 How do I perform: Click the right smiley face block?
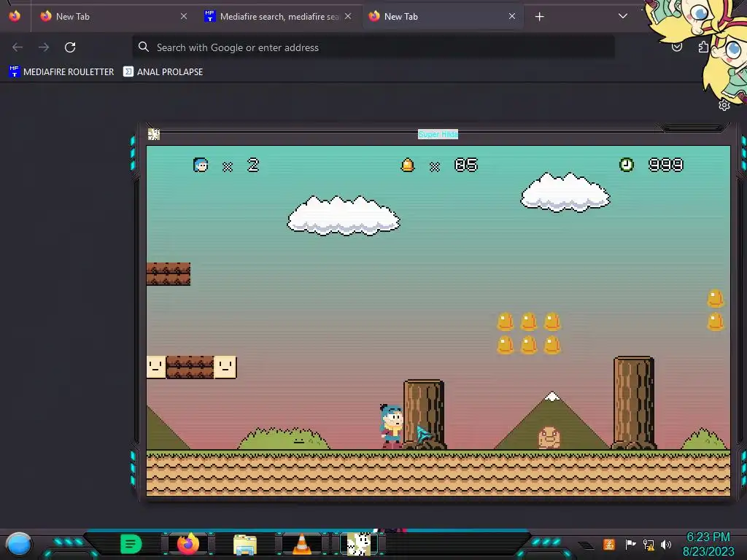225,367
